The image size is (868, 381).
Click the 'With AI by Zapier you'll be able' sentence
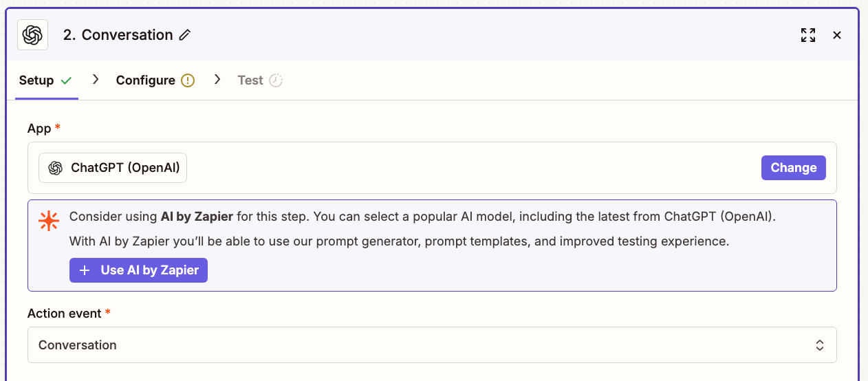(399, 241)
